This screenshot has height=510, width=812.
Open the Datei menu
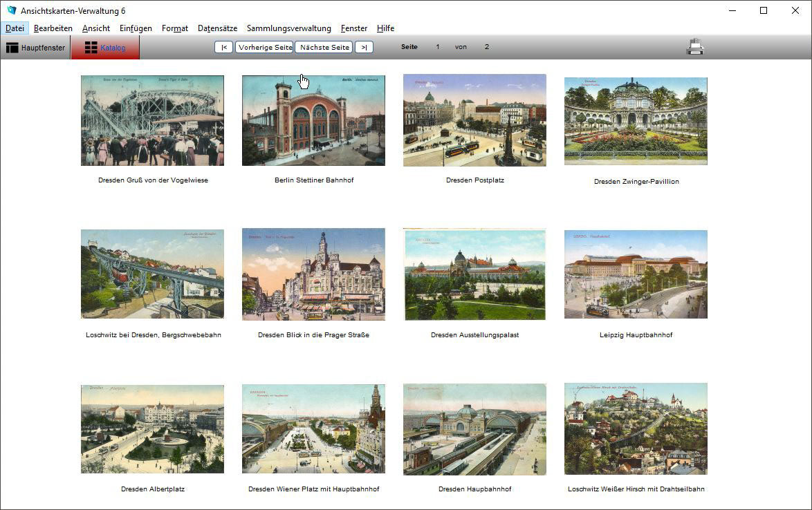tap(15, 28)
